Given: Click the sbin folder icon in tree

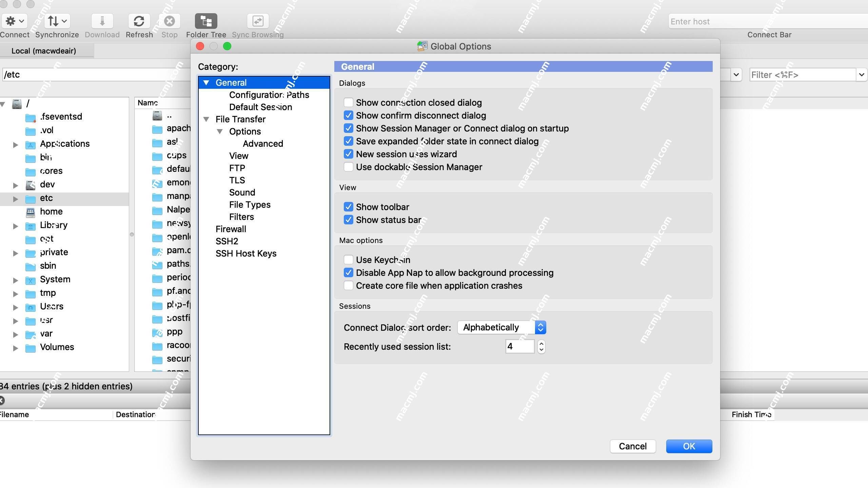Looking at the screenshot, I should click(31, 266).
